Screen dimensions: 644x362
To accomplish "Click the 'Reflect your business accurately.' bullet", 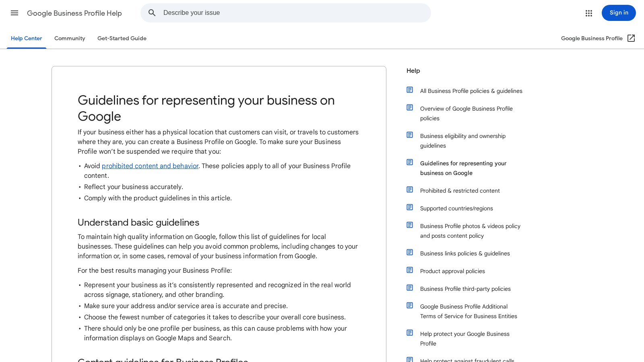I will (x=134, y=187).
